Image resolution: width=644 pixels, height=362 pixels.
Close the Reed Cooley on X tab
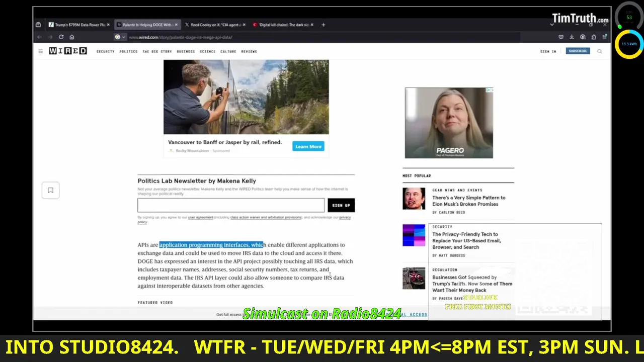244,25
